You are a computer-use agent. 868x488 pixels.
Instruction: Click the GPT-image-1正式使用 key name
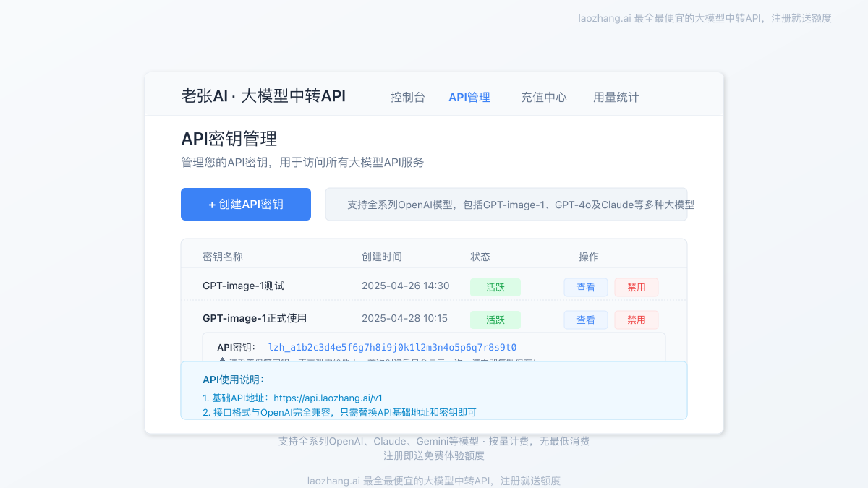pos(255,318)
